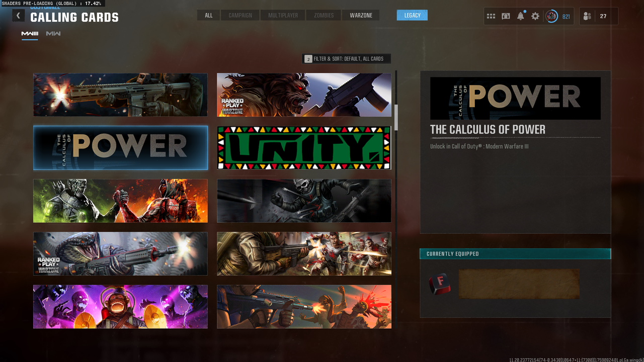Select the soldier shooting zombies horde card
Image resolution: width=644 pixels, height=362 pixels.
click(304, 254)
